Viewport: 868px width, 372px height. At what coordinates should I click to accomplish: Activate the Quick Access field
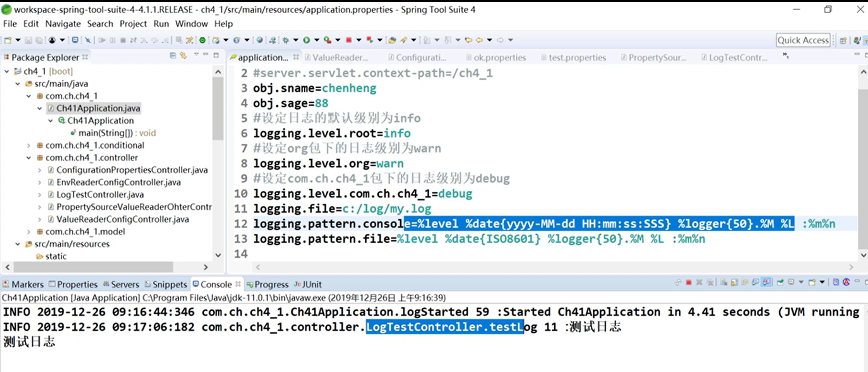click(x=803, y=40)
